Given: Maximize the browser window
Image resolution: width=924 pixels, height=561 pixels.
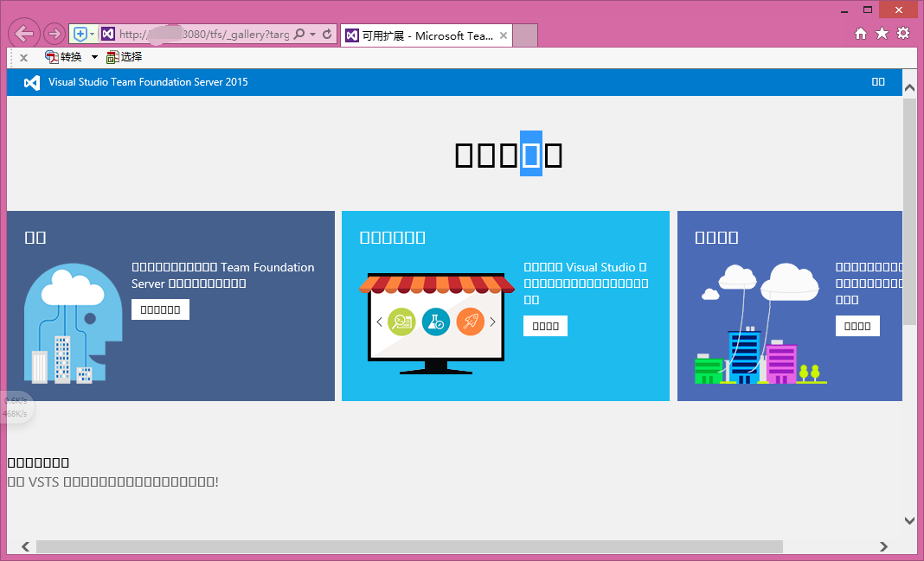Looking at the screenshot, I should (x=868, y=10).
